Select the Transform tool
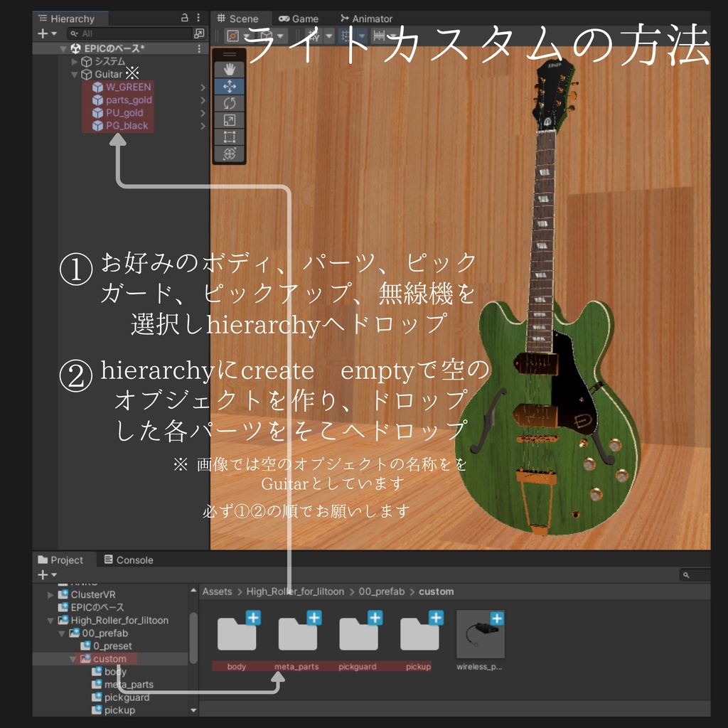728x728 pixels. coord(230,154)
